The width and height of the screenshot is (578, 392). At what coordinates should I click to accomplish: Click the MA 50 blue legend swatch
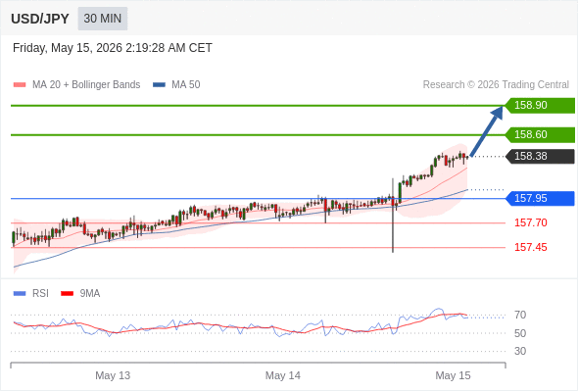click(159, 85)
